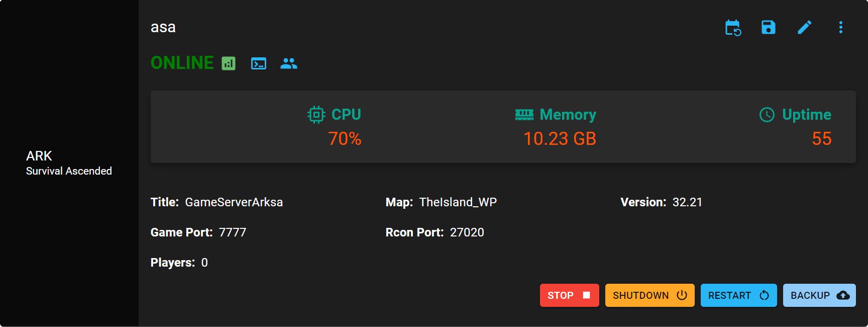Open the server console terminal icon
868x327 pixels.
pos(259,63)
